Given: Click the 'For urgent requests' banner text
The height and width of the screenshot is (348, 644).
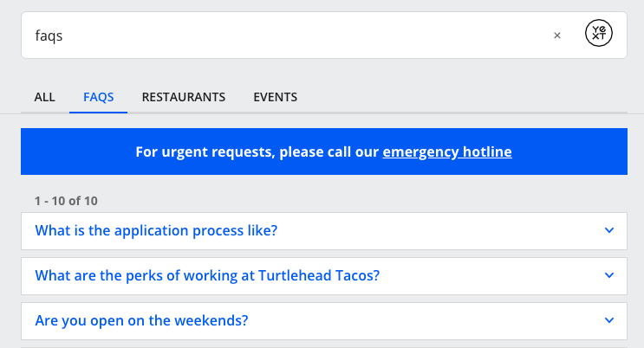Looking at the screenshot, I should [257, 151].
